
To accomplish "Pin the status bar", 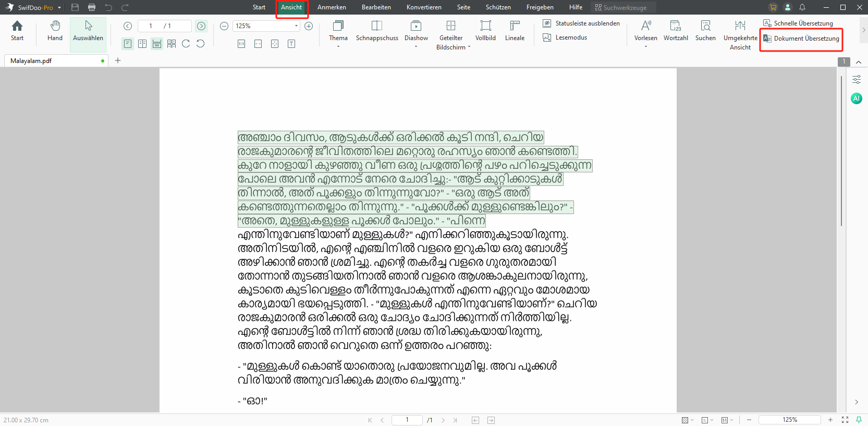I will [859, 420].
